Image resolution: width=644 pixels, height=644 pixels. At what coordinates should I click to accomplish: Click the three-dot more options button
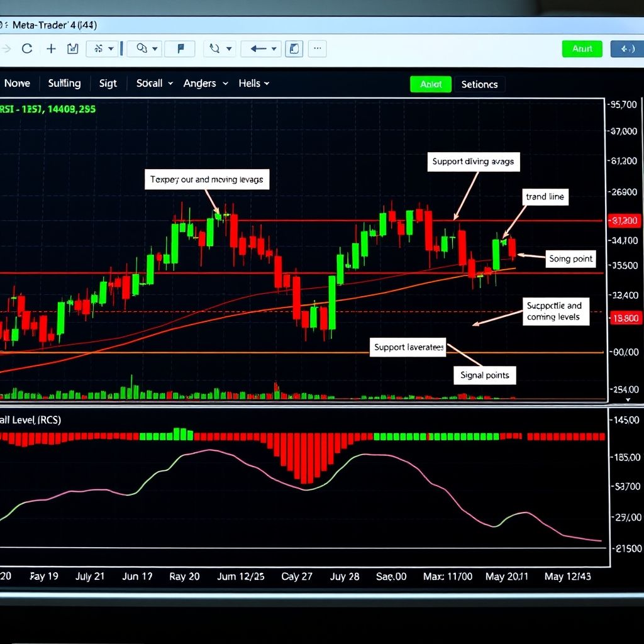[x=317, y=48]
